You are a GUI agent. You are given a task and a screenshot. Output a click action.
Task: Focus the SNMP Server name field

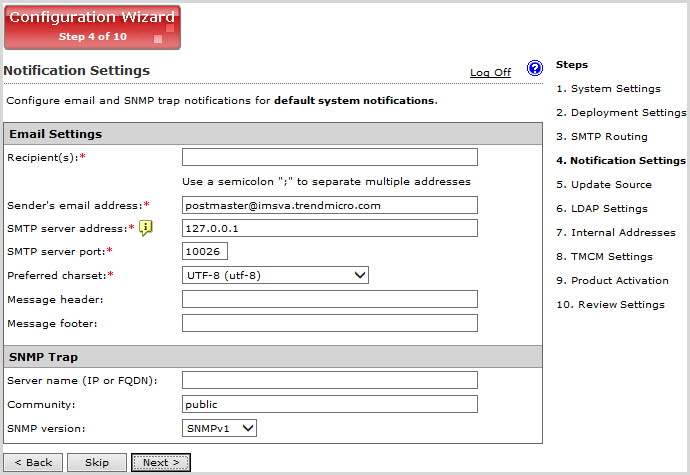tap(330, 380)
